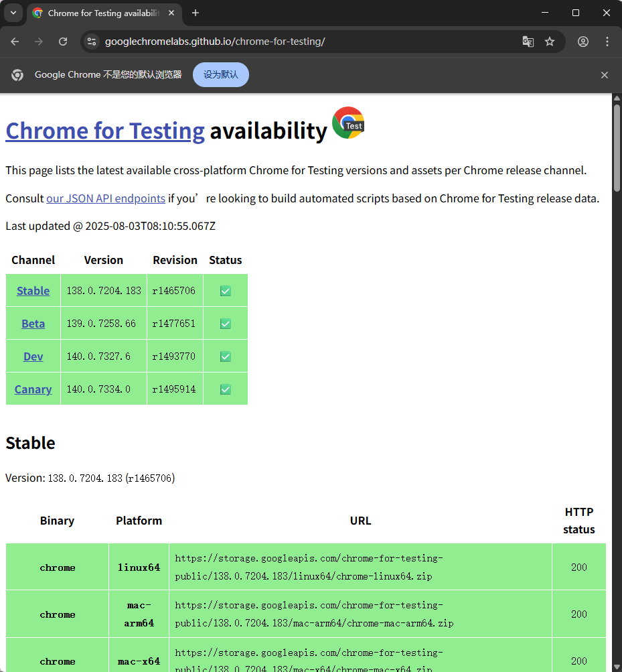Open the profile account icon

point(583,42)
